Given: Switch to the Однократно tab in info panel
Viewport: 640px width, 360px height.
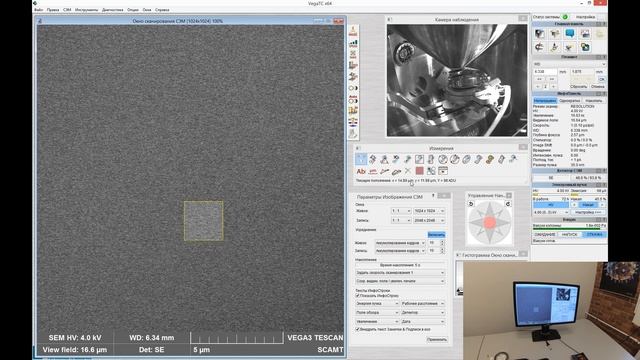Looking at the screenshot, I should (569, 100).
